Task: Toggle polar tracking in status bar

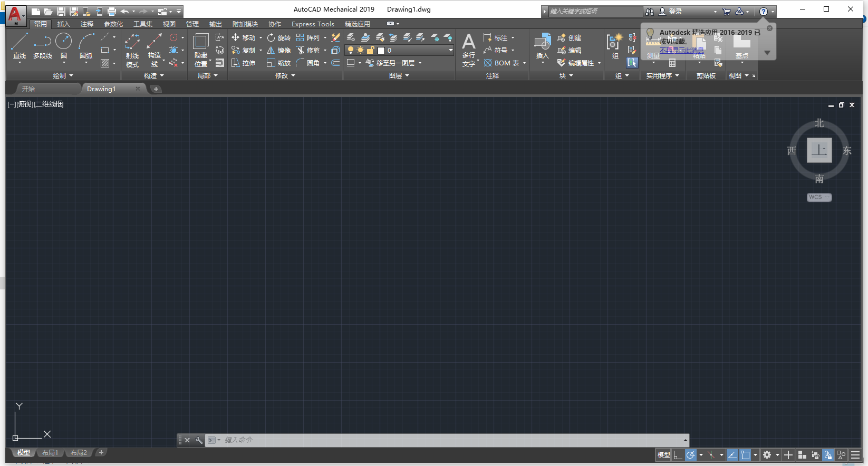Action: (690, 455)
